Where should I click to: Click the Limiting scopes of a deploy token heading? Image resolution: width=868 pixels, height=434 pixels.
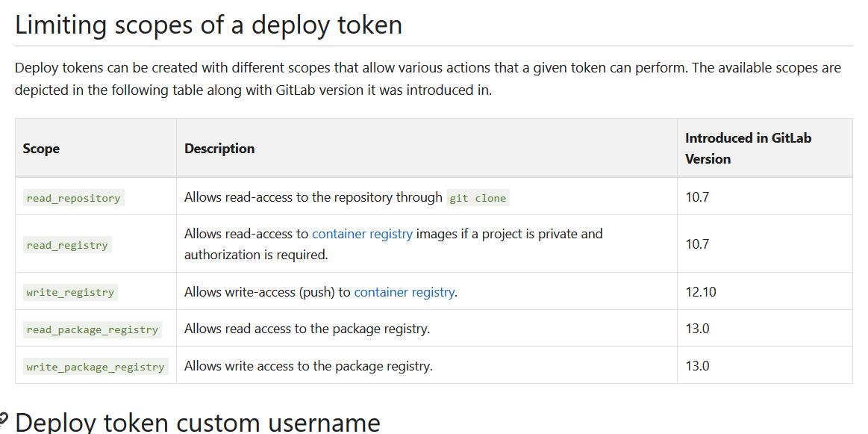pyautogui.click(x=208, y=25)
